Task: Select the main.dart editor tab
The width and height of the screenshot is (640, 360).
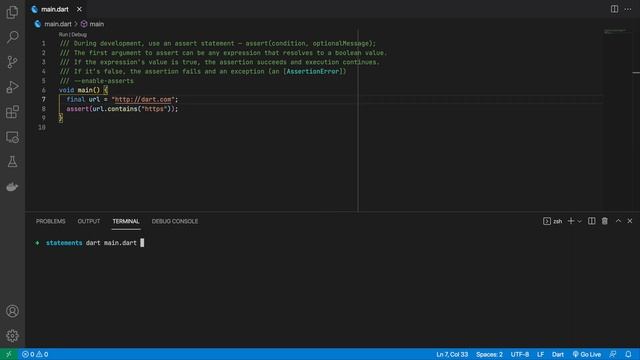Action: (55, 9)
